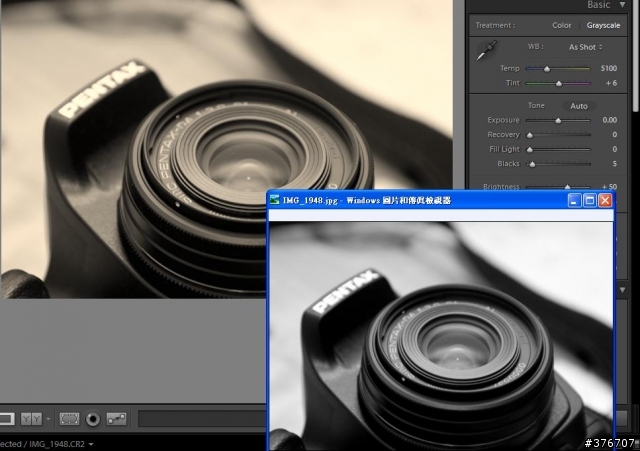Open the Windows Picture Viewer title-bar icon
Viewport: 640px width, 451px height.
click(x=275, y=200)
